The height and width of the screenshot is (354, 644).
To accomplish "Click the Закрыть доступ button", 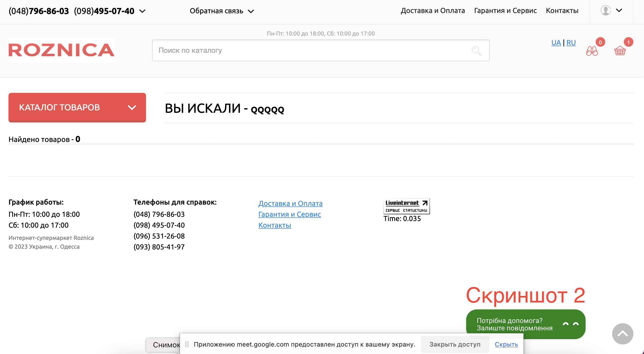I will pyautogui.click(x=455, y=344).
